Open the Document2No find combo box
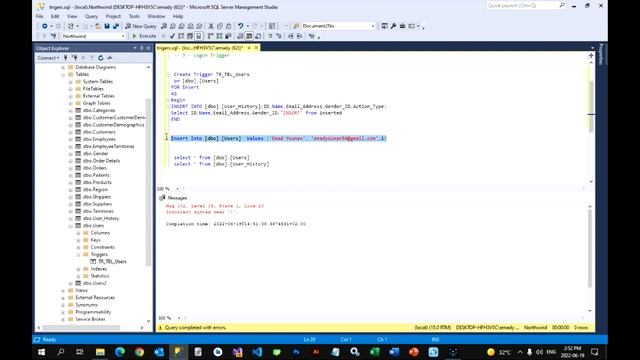 (x=338, y=26)
